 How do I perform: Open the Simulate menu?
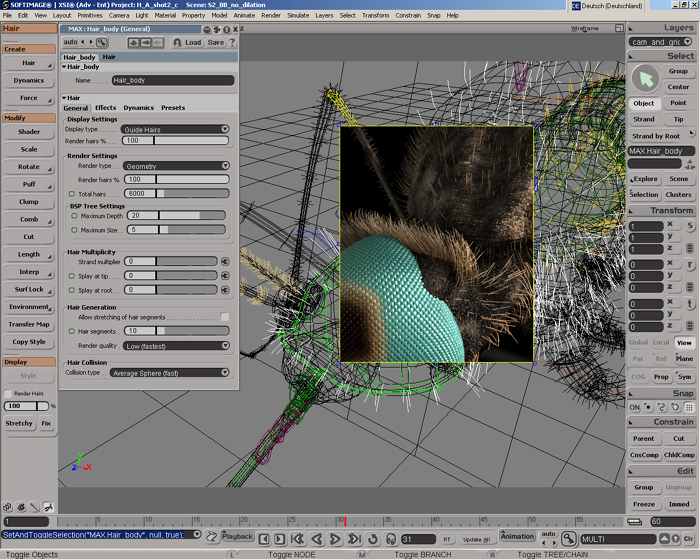point(298,16)
